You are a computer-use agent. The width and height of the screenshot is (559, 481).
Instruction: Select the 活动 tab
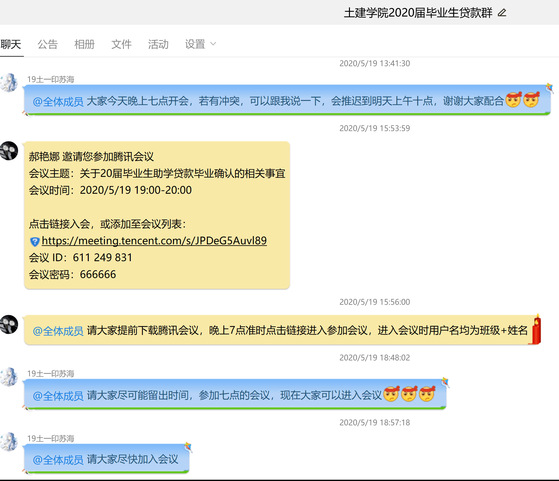[x=158, y=44]
